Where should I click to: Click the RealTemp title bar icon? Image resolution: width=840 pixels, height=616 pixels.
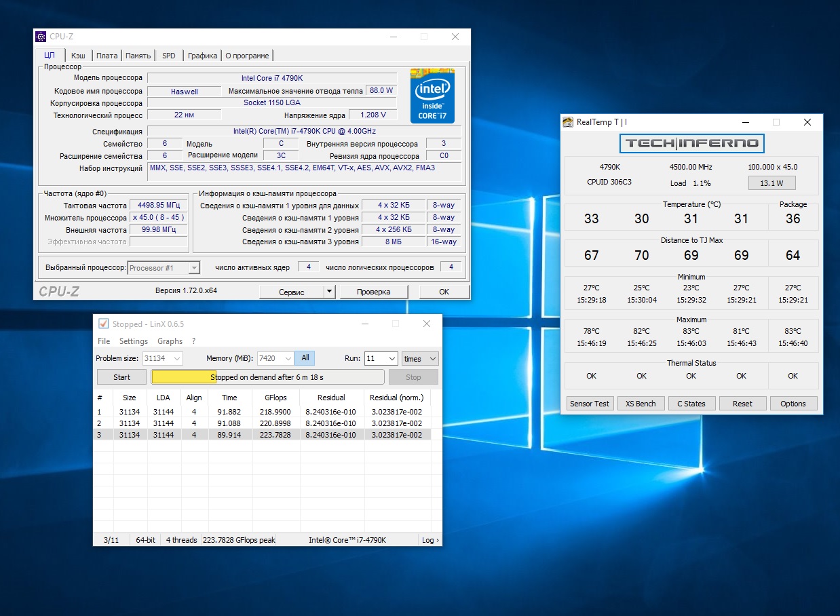tap(567, 122)
